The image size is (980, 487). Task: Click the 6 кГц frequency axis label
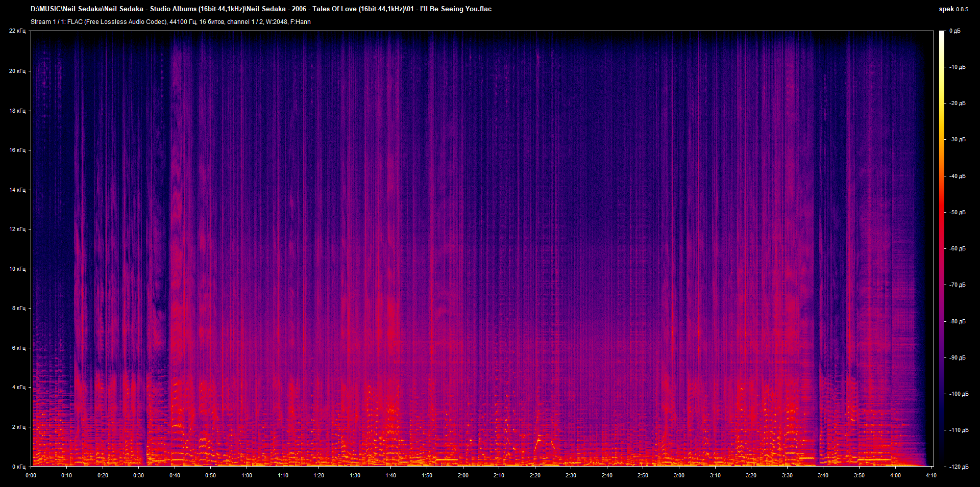[19, 348]
